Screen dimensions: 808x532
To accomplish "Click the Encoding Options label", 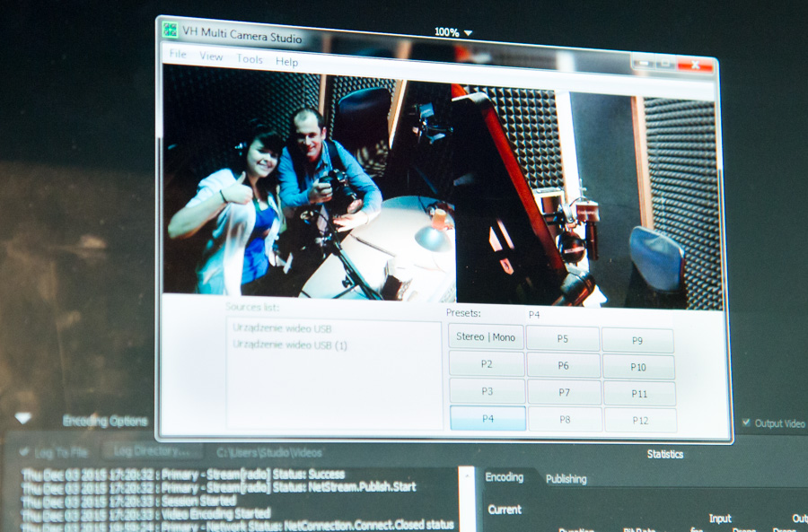I will click(x=105, y=422).
